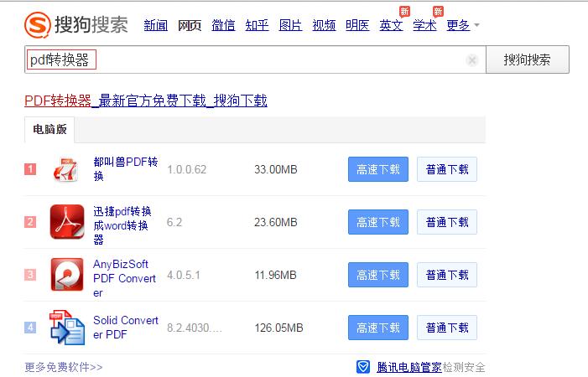Image resolution: width=588 pixels, height=377 pixels.
Task: Click the Sogou logo icon
Action: click(x=38, y=24)
